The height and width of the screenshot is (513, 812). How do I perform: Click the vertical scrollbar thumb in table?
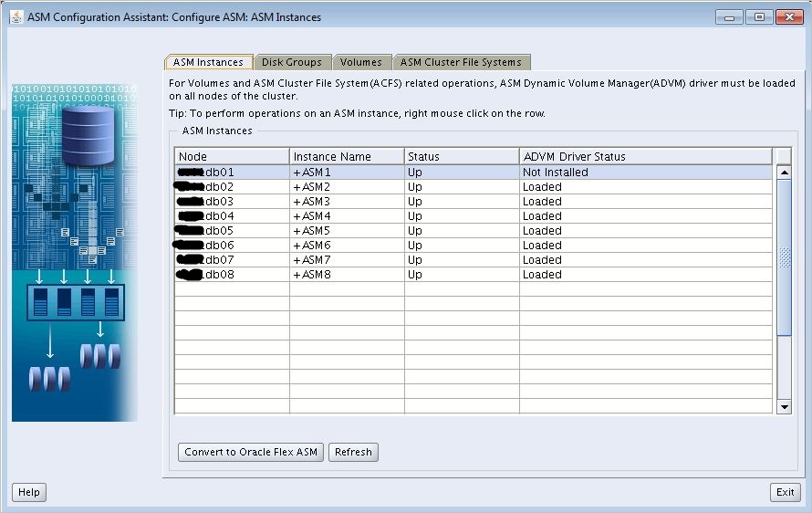click(x=784, y=257)
